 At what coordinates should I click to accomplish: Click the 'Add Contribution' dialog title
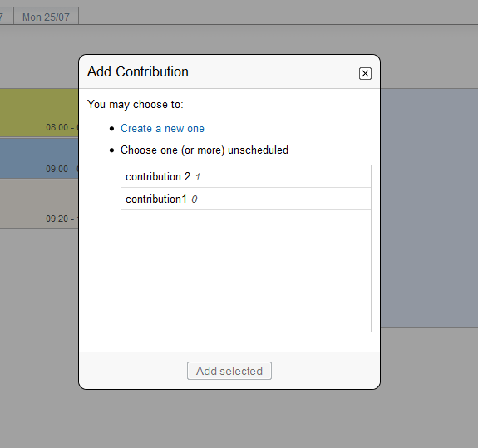(138, 72)
